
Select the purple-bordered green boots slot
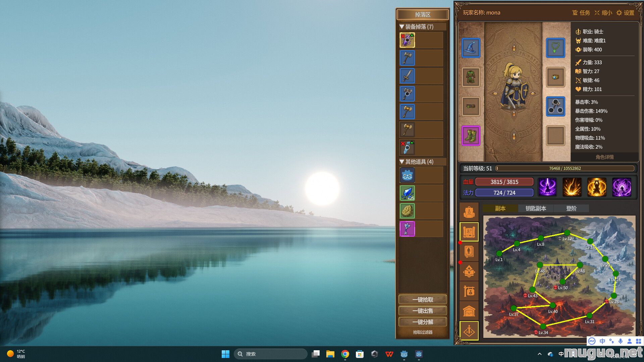(x=471, y=136)
